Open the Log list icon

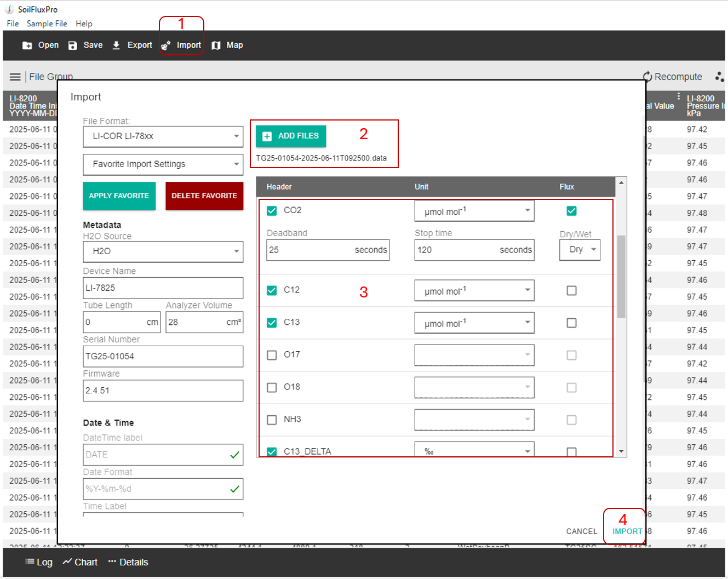click(30, 562)
